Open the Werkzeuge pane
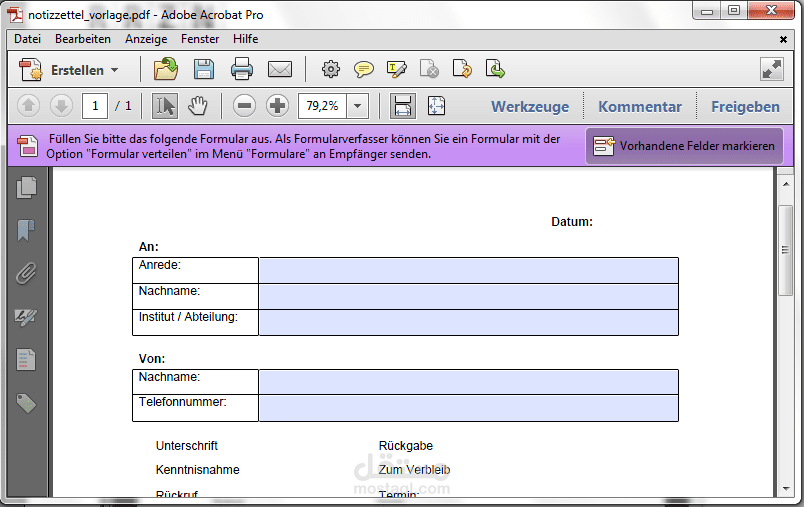Image resolution: width=804 pixels, height=507 pixels. [x=530, y=107]
